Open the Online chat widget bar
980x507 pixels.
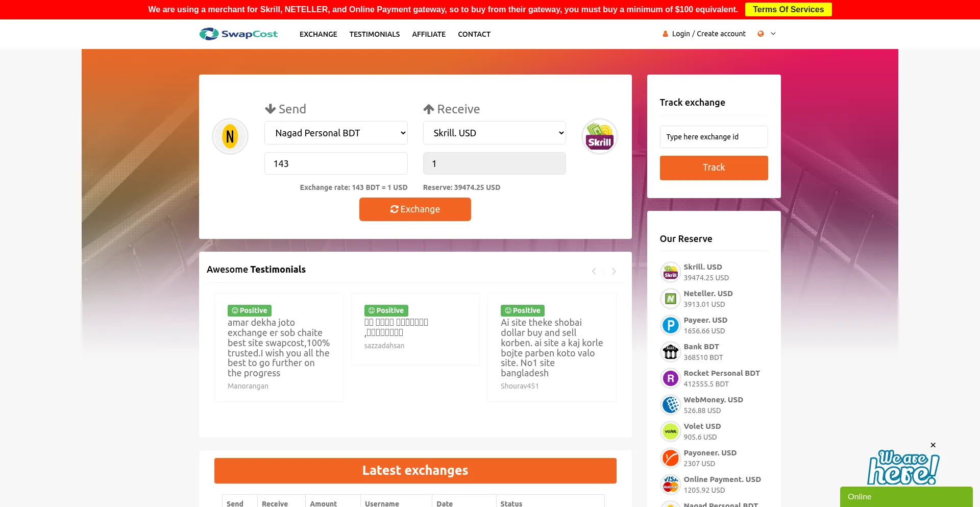coord(906,497)
